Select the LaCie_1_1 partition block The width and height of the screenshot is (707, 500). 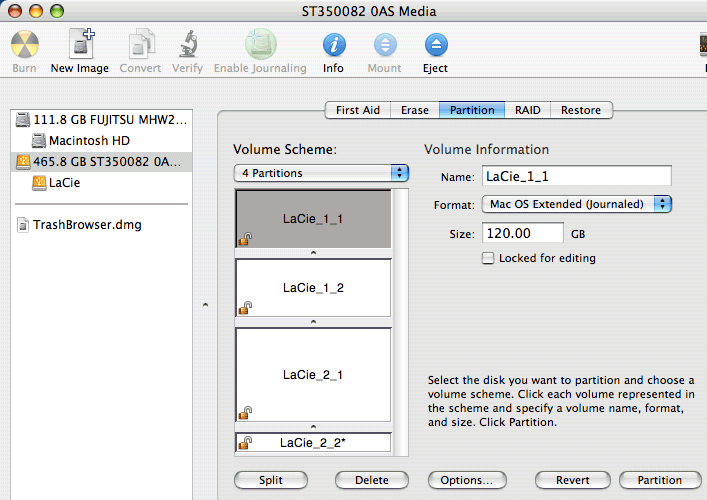pyautogui.click(x=313, y=219)
